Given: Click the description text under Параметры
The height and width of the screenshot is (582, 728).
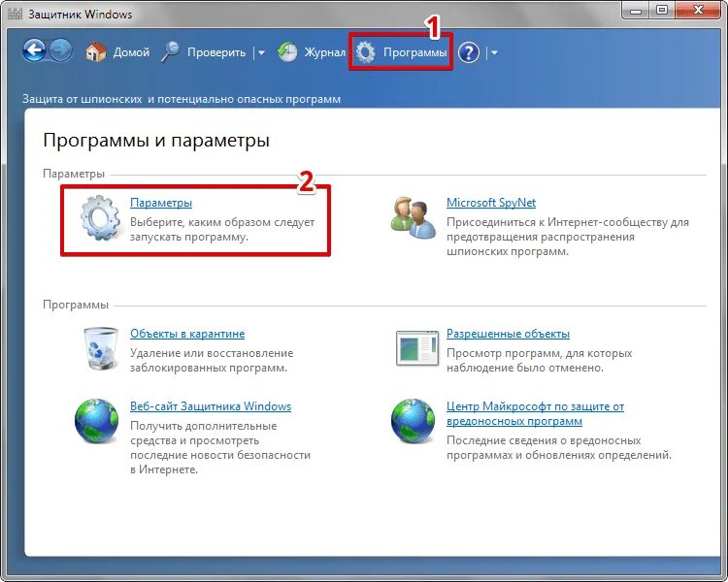Looking at the screenshot, I should click(222, 229).
